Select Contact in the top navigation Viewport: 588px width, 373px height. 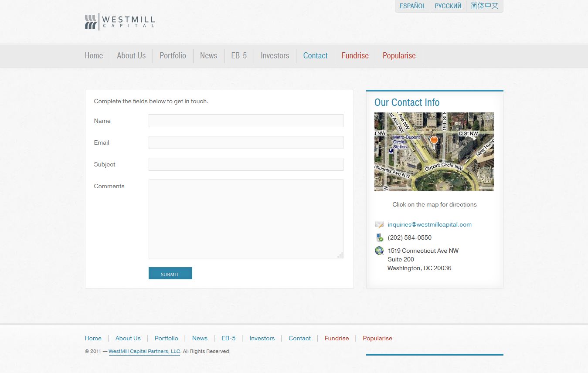coord(316,56)
